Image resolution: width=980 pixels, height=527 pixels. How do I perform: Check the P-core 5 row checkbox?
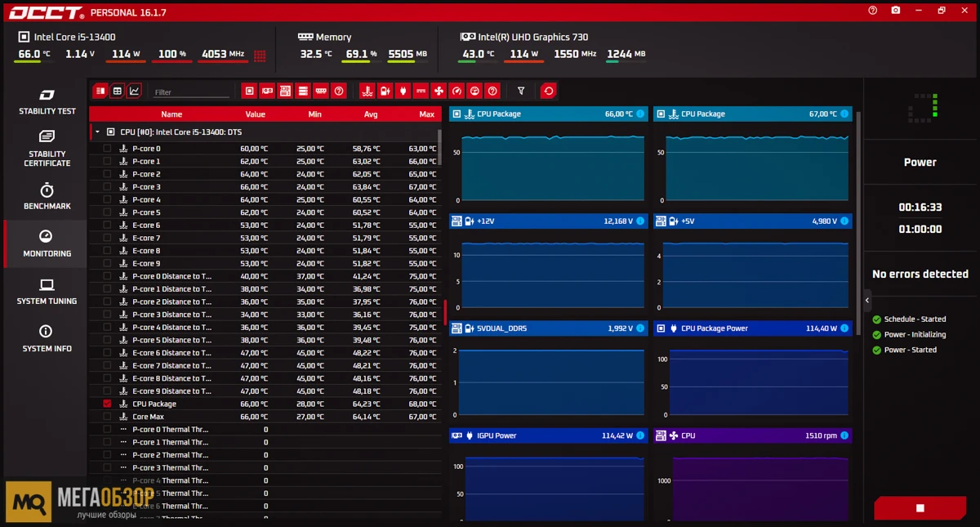[107, 212]
